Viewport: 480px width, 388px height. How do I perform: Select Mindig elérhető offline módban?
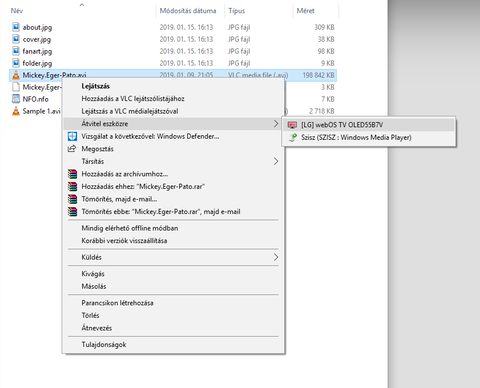tap(173, 228)
